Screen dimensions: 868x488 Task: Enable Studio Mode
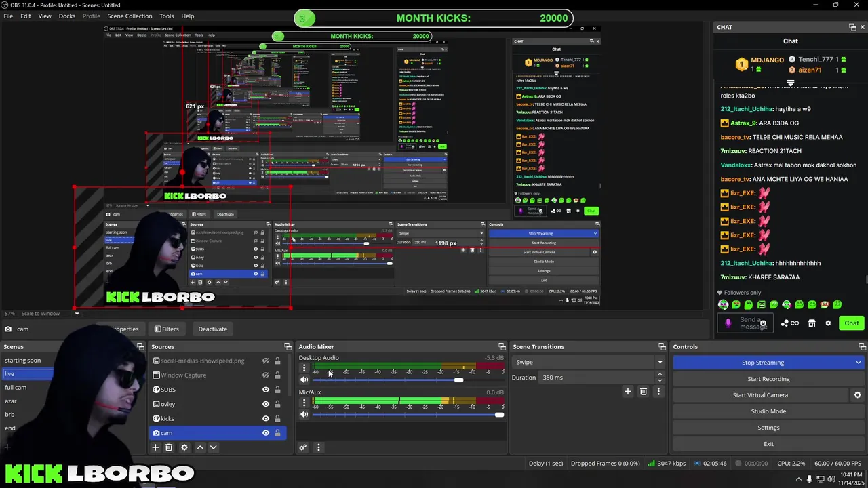[768, 411]
